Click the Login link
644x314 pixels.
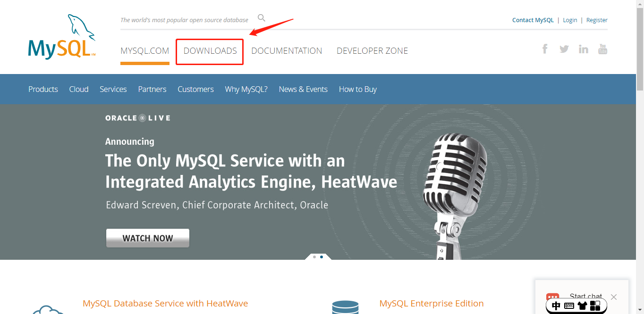(570, 20)
